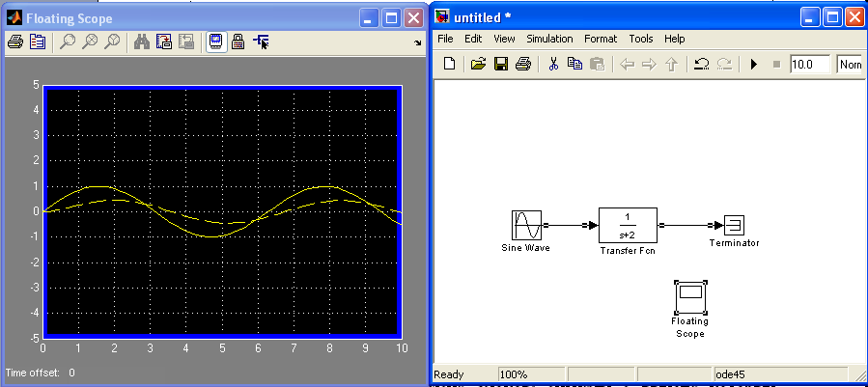868x387 pixels.
Task: Select the Zoom Y-axis tool in scope
Action: pyautogui.click(x=112, y=41)
